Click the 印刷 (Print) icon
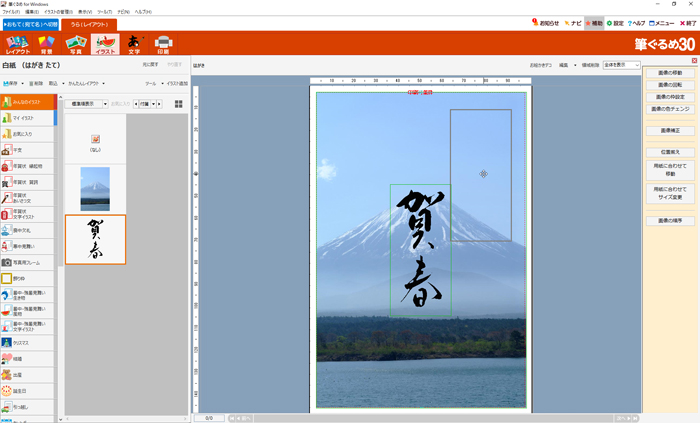The image size is (700, 423). click(163, 44)
